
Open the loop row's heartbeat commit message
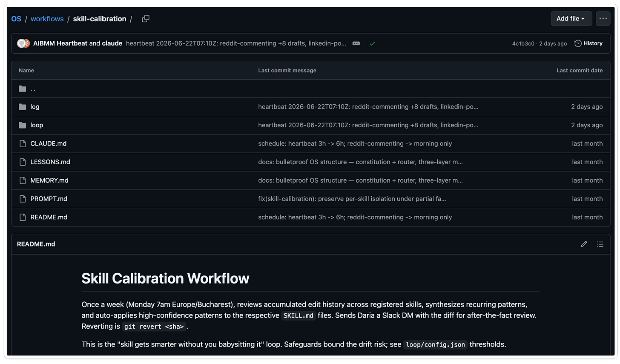click(368, 125)
